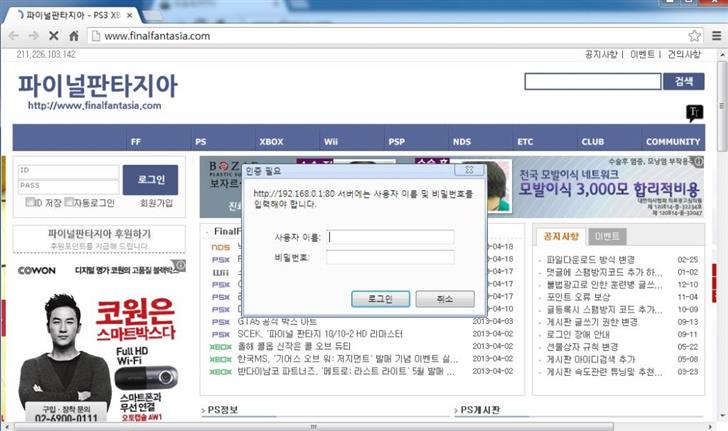Open the 이벤트 link at top right
This screenshot has width=728, height=431.
[x=642, y=54]
